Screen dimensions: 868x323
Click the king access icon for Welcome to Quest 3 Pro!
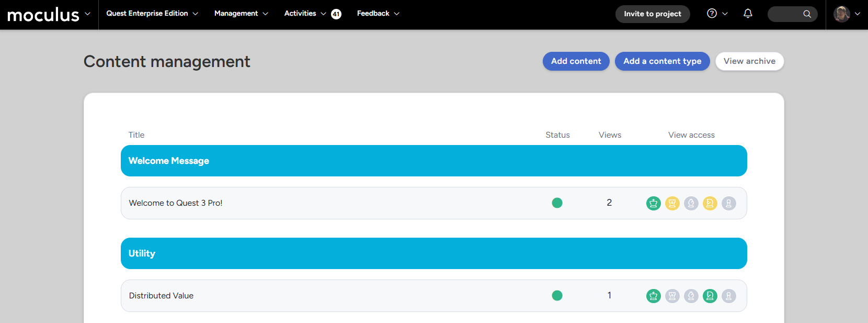pyautogui.click(x=653, y=203)
